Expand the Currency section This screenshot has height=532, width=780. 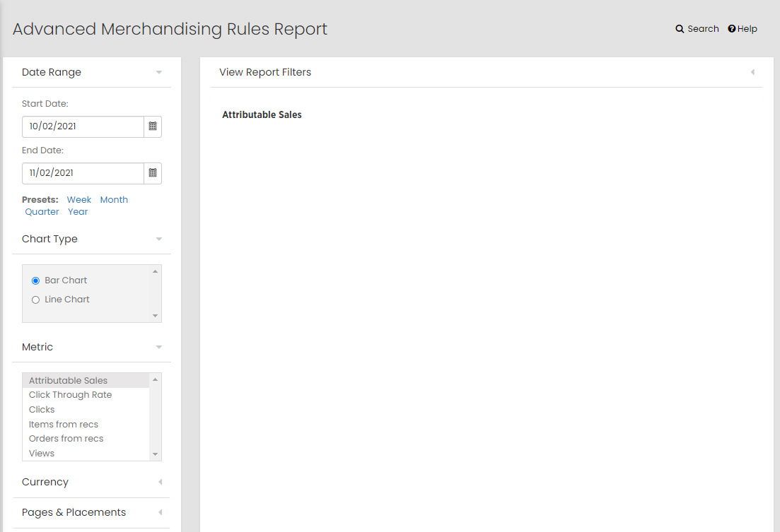161,482
